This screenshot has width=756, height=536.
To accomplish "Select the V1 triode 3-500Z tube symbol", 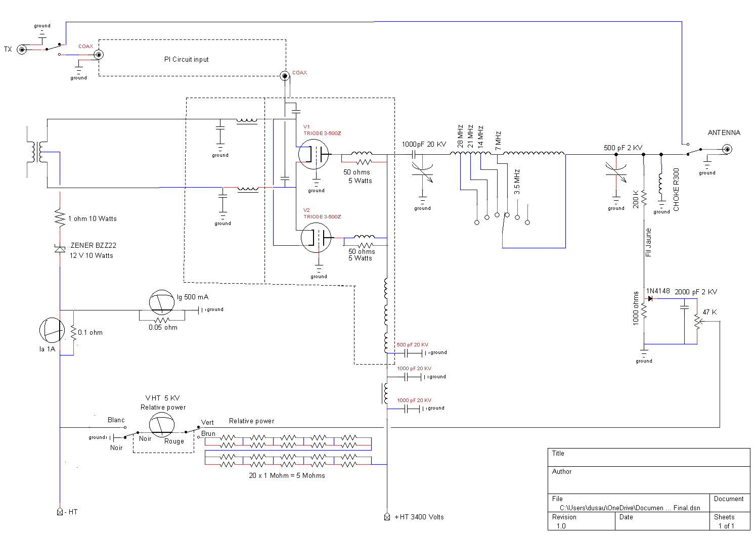I will tap(314, 154).
